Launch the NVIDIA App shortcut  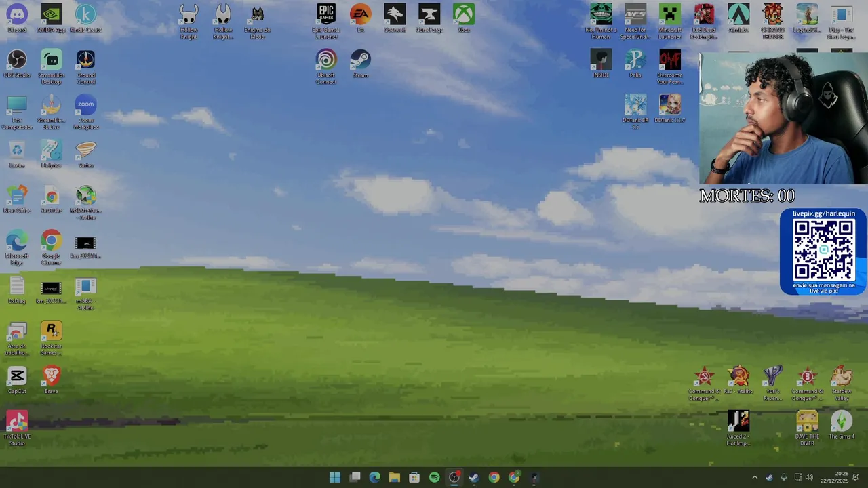tap(52, 18)
